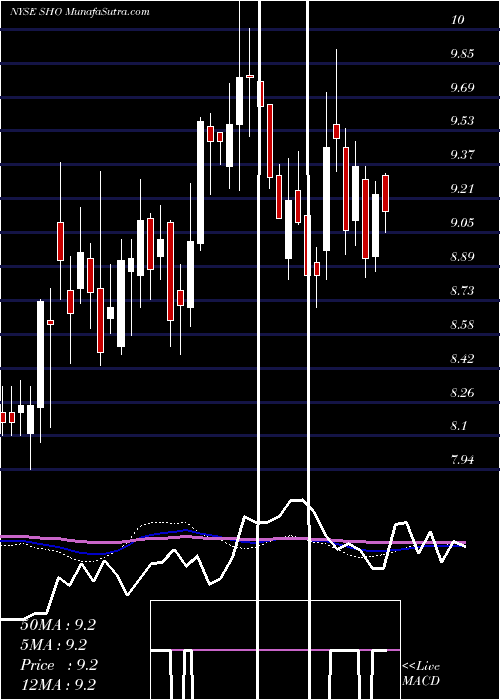Click the last red candlestick on the right
This screenshot has height=700, width=500.
click(x=385, y=193)
